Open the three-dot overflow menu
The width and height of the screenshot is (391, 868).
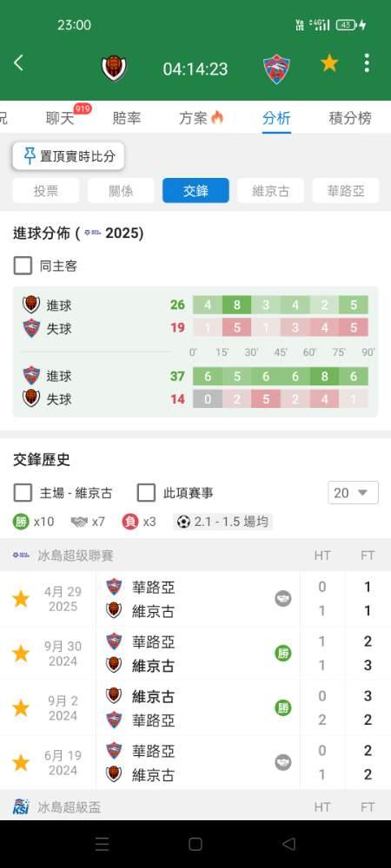[367, 63]
